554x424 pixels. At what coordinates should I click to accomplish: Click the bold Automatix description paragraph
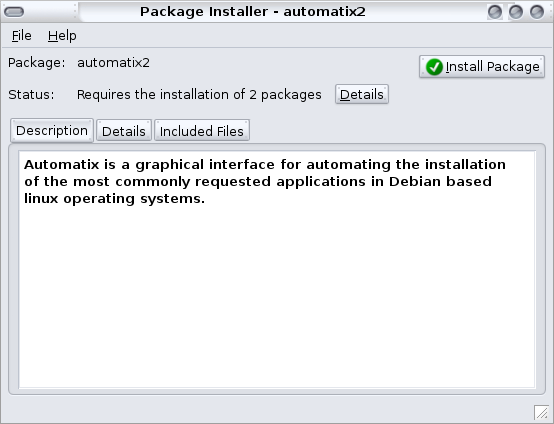(265, 182)
